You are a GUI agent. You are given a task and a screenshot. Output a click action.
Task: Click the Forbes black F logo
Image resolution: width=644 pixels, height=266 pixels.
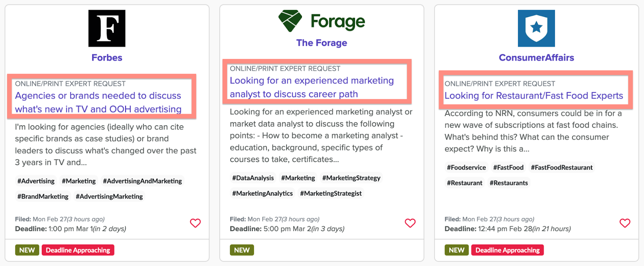point(107,28)
